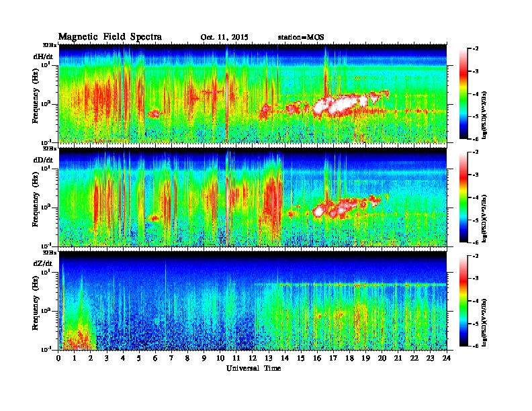Click hour tick label "21" on the time axis

click(398, 359)
